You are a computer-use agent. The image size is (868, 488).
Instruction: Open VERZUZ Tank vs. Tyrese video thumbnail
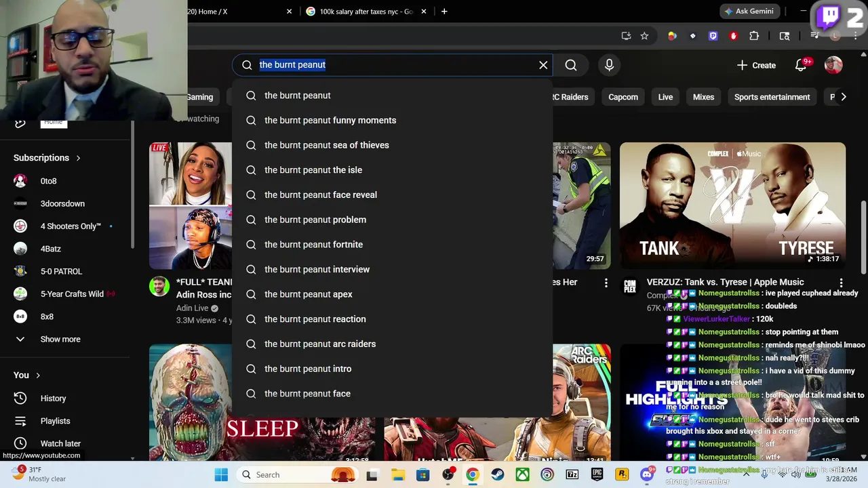(732, 205)
